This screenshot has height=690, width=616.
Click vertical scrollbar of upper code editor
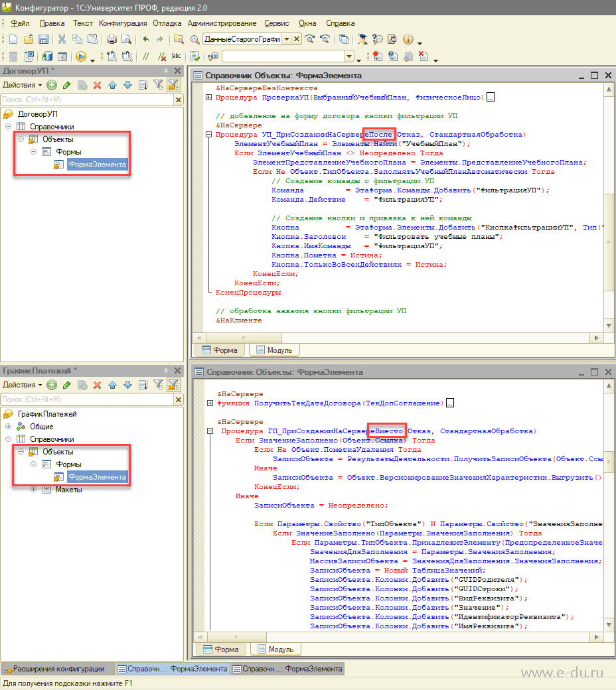click(609, 207)
